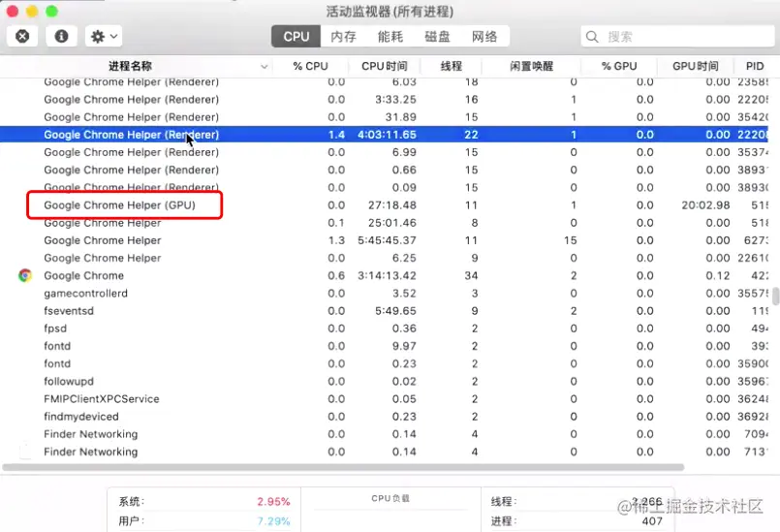
Task: Select Chrome Helper row with 25:01.46
Action: (384, 223)
